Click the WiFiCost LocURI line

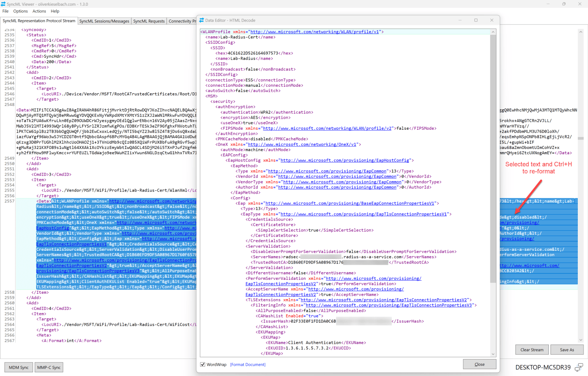119,325
